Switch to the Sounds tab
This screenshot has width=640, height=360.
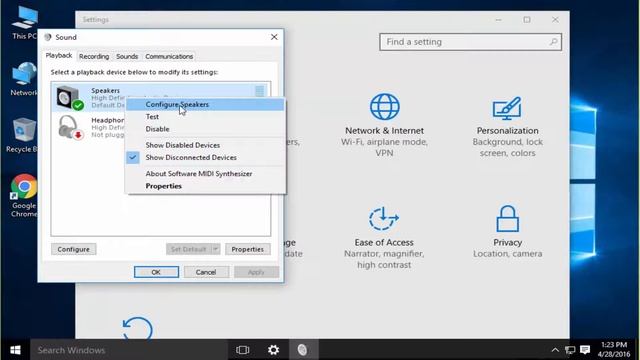tap(127, 56)
